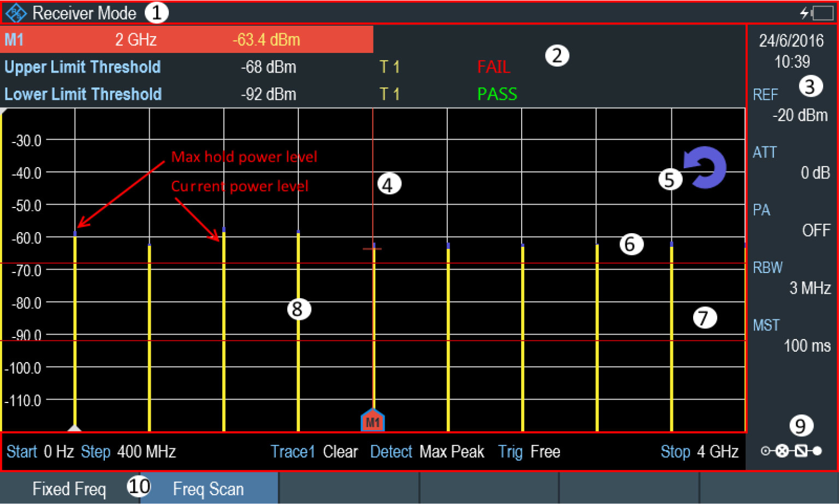The height and width of the screenshot is (504, 839).
Task: Open the Detect Max Peak selector
Action: (428, 452)
